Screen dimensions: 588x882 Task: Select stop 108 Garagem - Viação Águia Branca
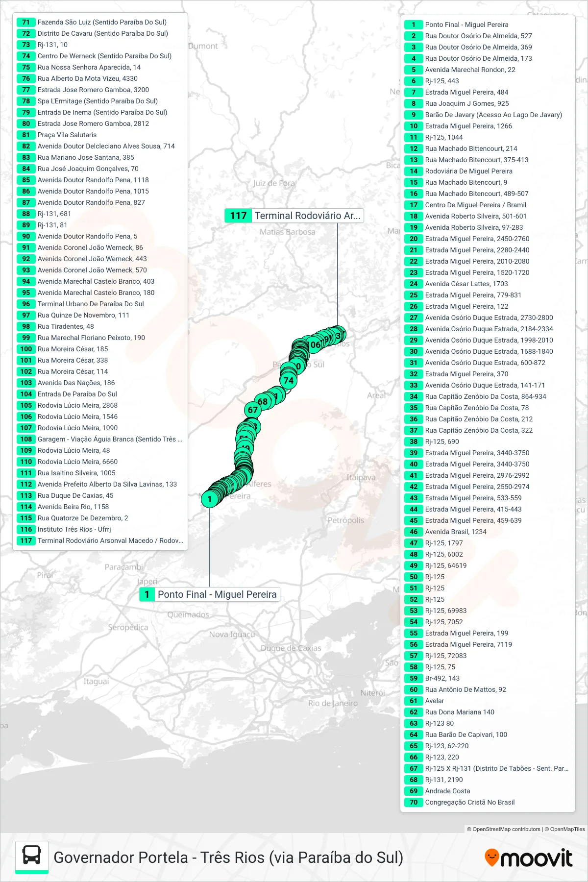click(x=100, y=439)
